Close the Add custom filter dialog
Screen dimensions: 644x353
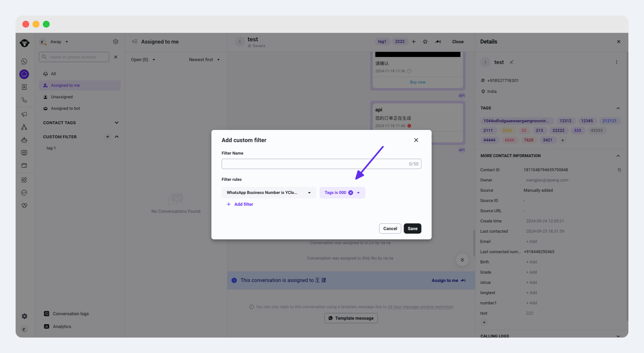click(416, 140)
